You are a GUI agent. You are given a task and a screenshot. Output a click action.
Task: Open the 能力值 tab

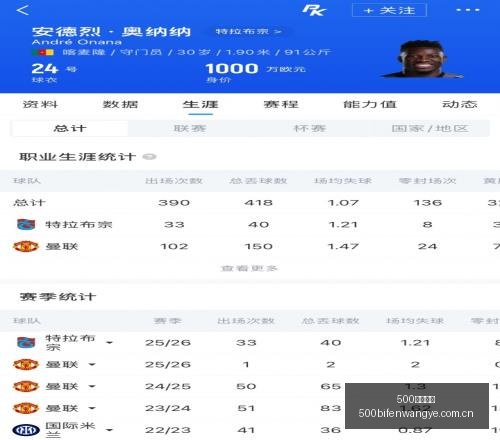tap(370, 104)
